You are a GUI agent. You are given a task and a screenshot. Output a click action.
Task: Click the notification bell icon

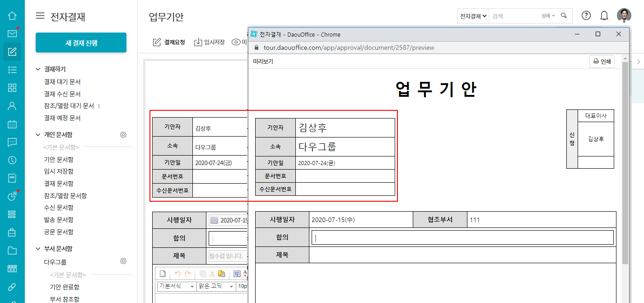604,15
